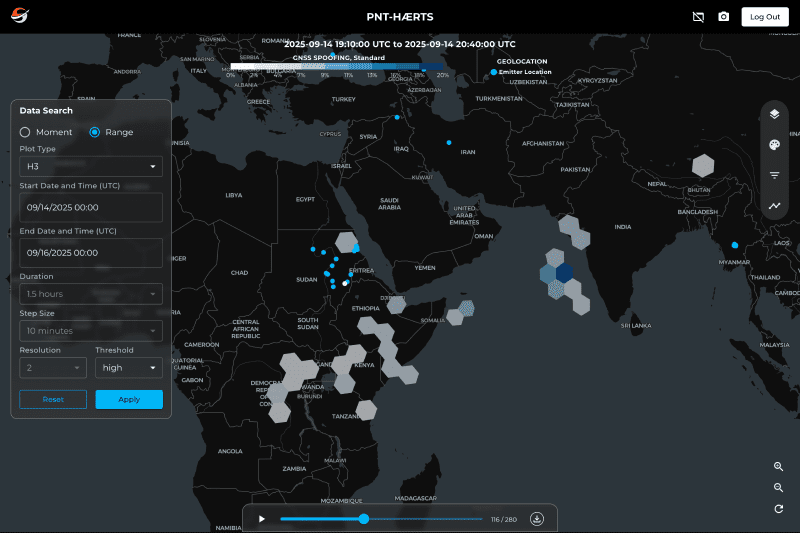The width and height of the screenshot is (800, 533).
Task: Open the filter list icon
Action: (x=774, y=175)
